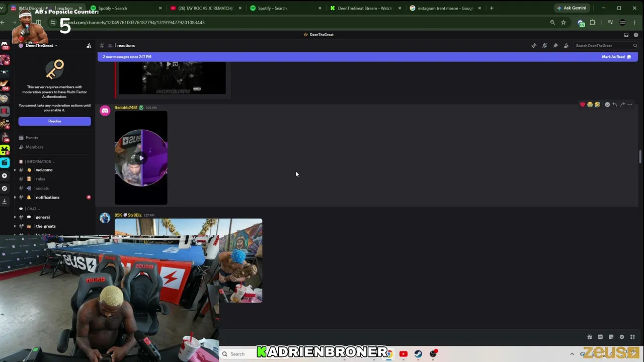The height and width of the screenshot is (362, 644).
Task: Switch to the TAY ROC VS JC REMATCH tab
Action: (206, 8)
